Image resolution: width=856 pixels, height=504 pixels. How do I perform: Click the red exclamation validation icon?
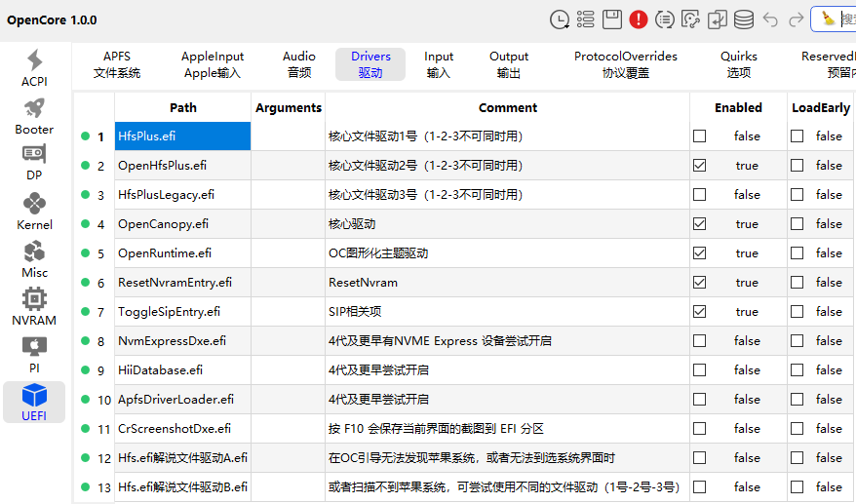pos(639,19)
